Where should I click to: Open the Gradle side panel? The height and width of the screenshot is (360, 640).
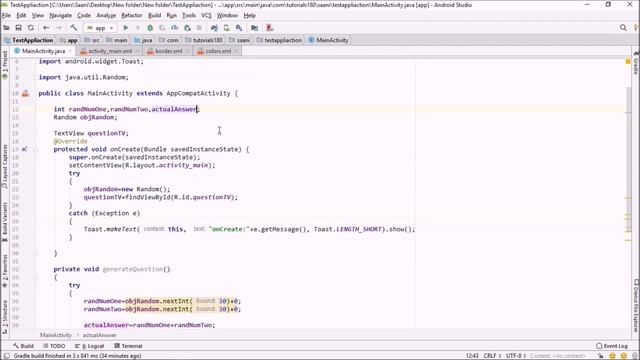tap(636, 64)
